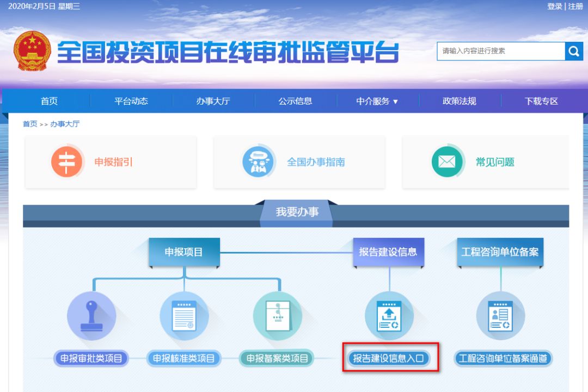Open 政策法规 menu item
This screenshot has height=392, width=588.
459,101
